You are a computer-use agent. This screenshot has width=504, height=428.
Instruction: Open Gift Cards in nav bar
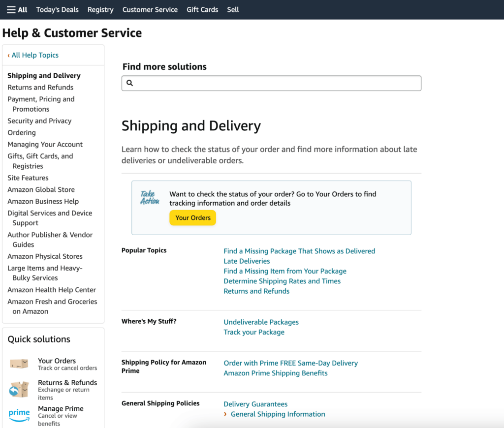click(x=202, y=10)
